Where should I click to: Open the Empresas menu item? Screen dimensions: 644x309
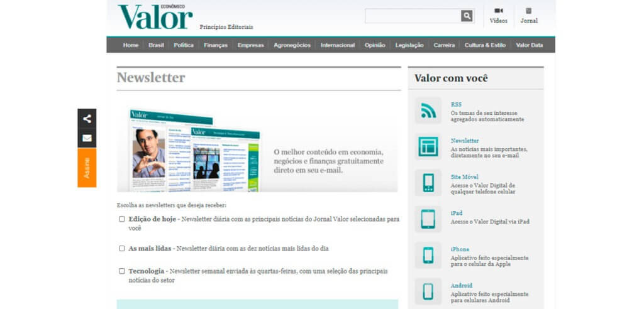250,45
